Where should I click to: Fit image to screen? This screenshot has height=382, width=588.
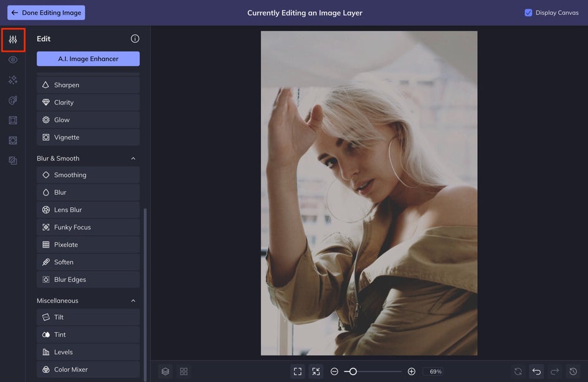[298, 371]
